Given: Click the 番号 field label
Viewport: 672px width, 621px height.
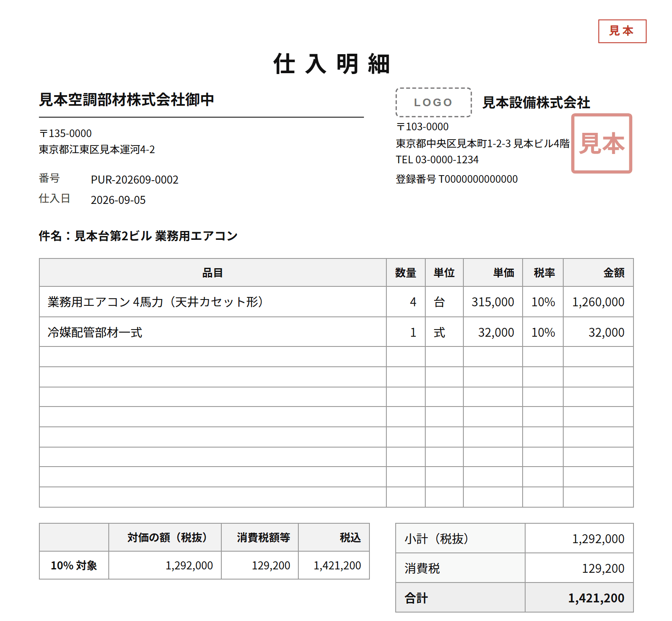Looking at the screenshot, I should (49, 178).
